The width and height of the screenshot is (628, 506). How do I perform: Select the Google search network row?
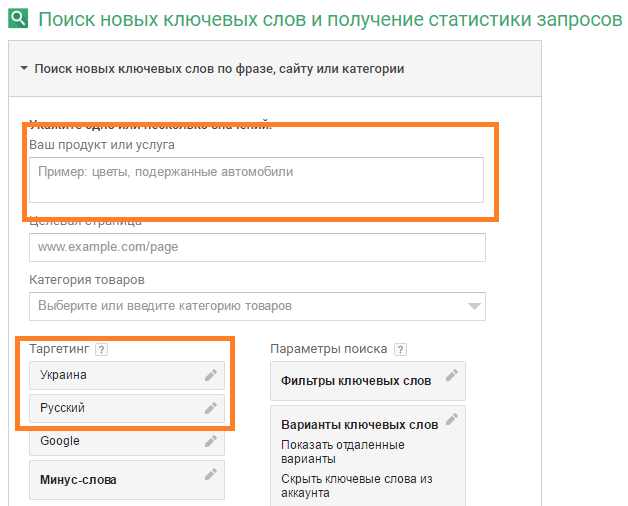pos(127,441)
